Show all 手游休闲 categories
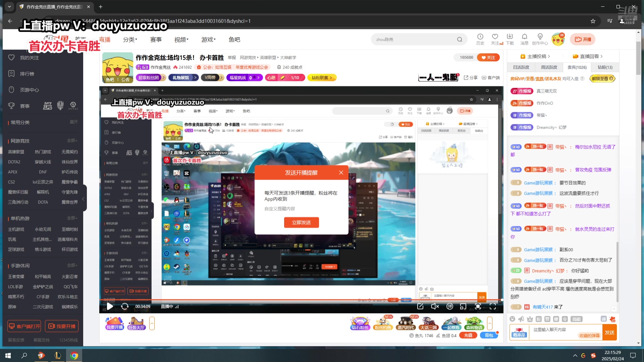The image size is (644, 362). 72,265
